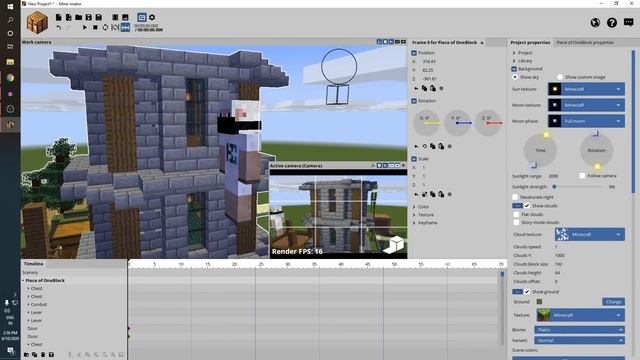
Task: Toggle the loop playback icon
Action: [x=105, y=27]
